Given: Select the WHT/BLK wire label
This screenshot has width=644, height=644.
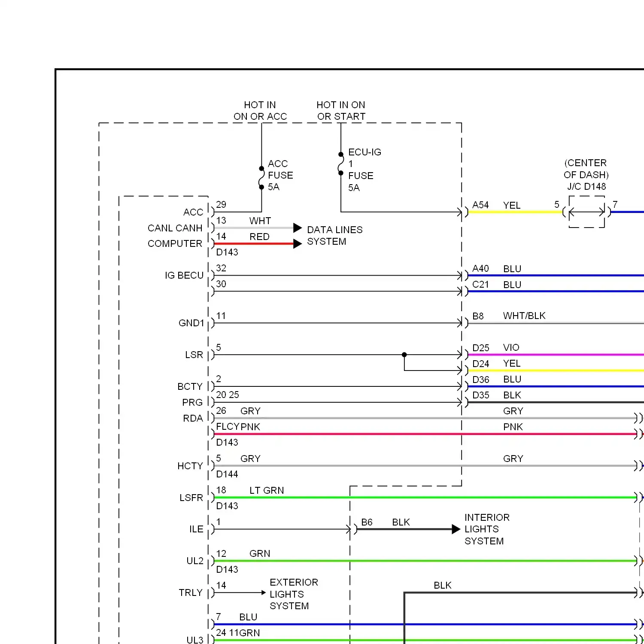Looking at the screenshot, I should click(x=524, y=316).
